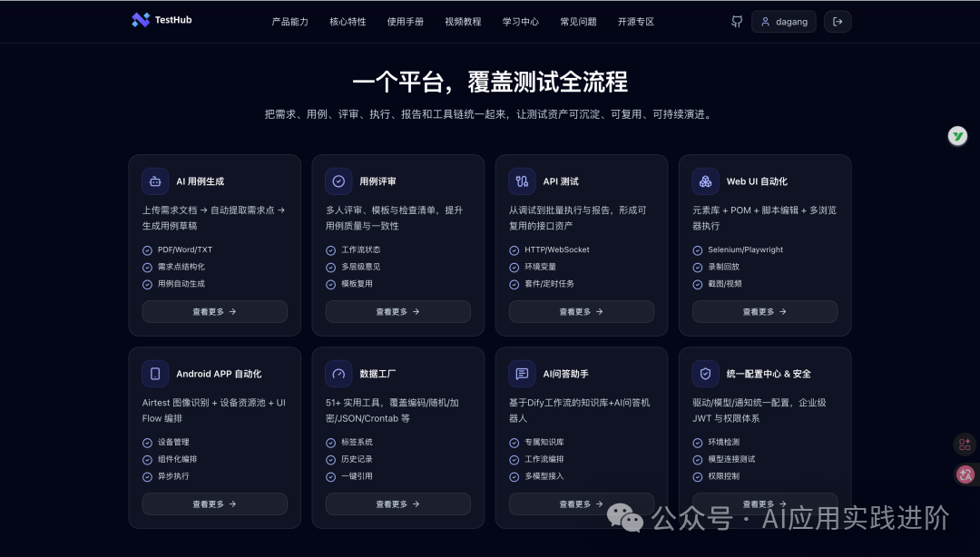Click the 用例评审 checkmark icon
Screen dimensions: 980x557
(338, 181)
